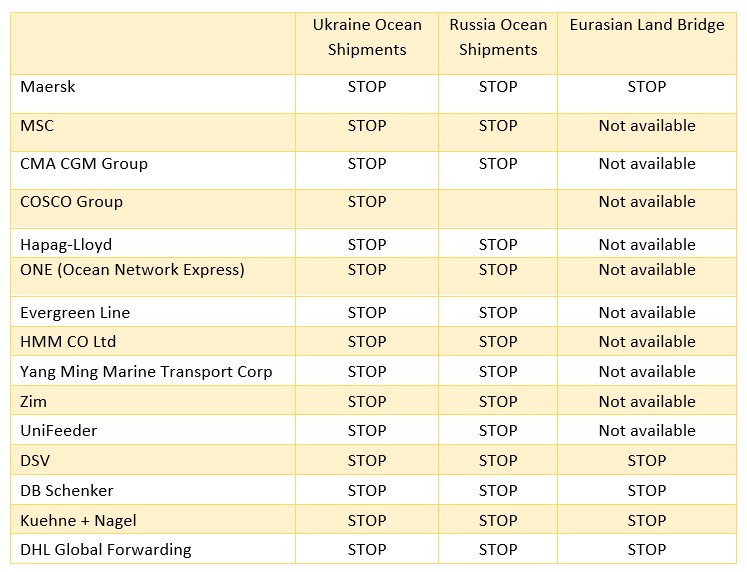Click the Eurasian Land Bridge column header

pyautogui.click(x=646, y=25)
